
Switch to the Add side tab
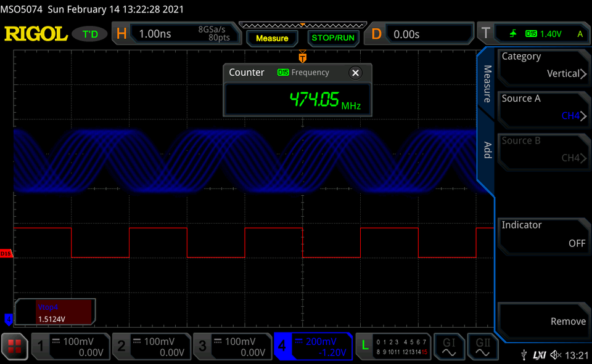click(x=487, y=150)
